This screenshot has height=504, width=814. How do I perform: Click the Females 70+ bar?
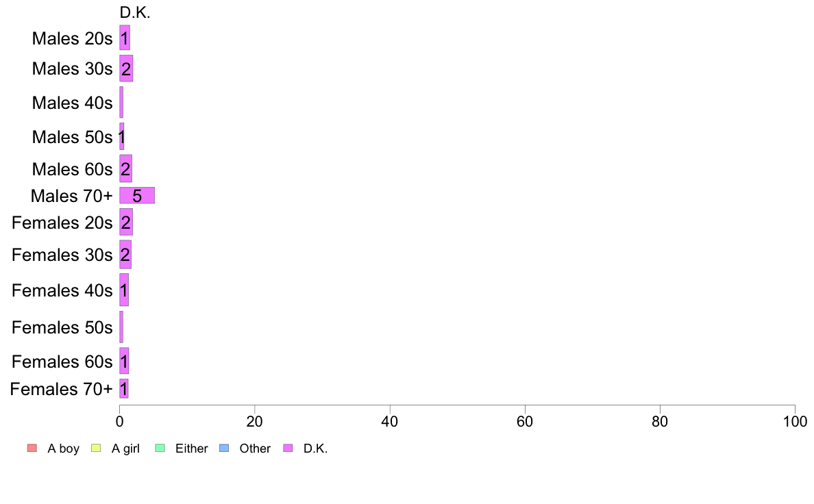coord(124,389)
